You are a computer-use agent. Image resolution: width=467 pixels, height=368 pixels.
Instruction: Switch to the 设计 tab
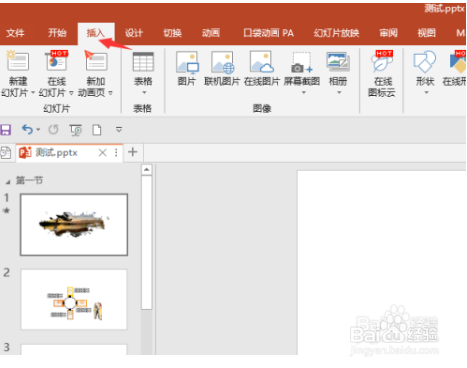click(x=134, y=33)
